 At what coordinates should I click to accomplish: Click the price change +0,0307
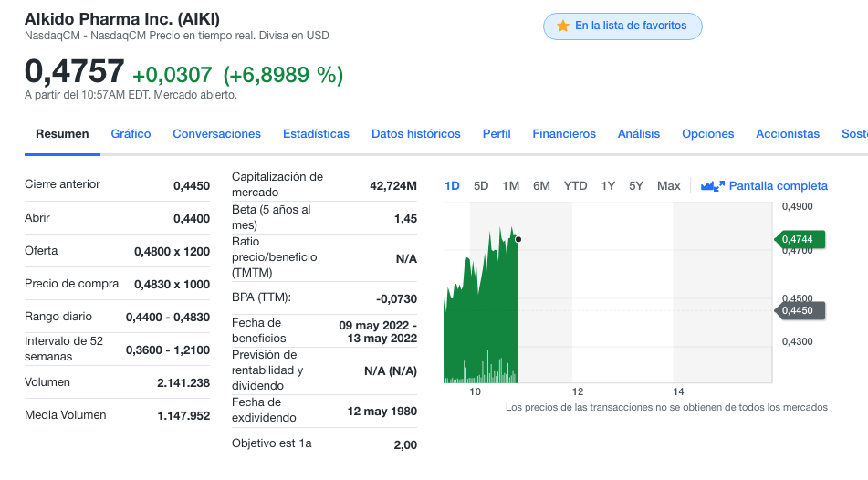pos(173,75)
